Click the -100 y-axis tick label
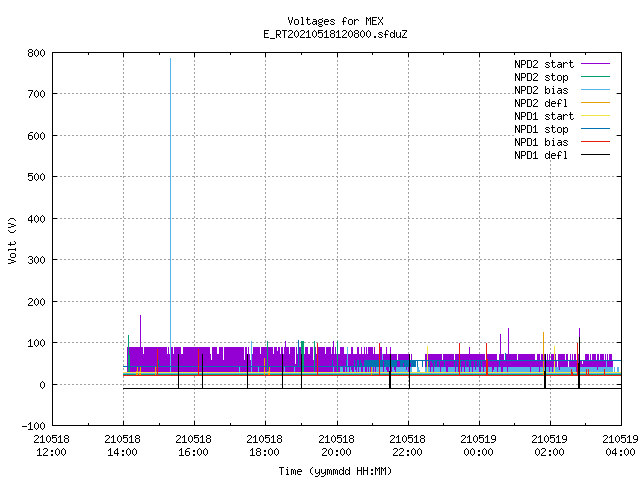 [33, 426]
